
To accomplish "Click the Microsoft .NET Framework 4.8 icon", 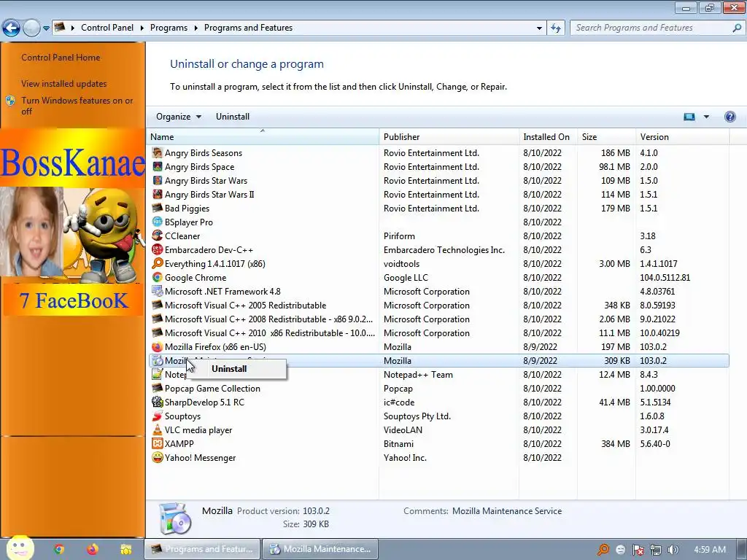I will (x=158, y=291).
